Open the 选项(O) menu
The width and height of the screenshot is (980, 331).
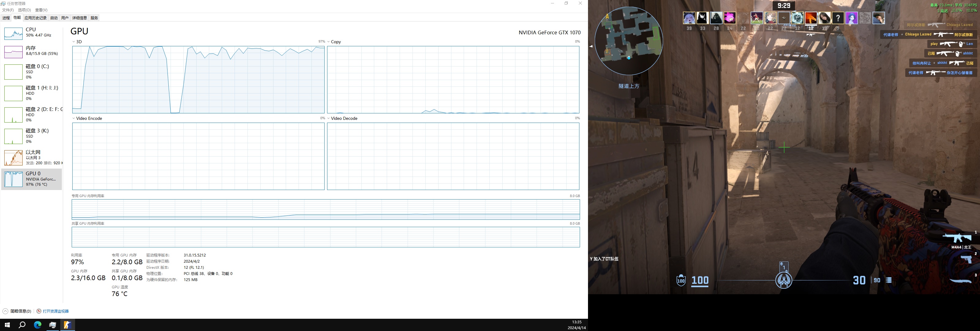tap(24, 10)
